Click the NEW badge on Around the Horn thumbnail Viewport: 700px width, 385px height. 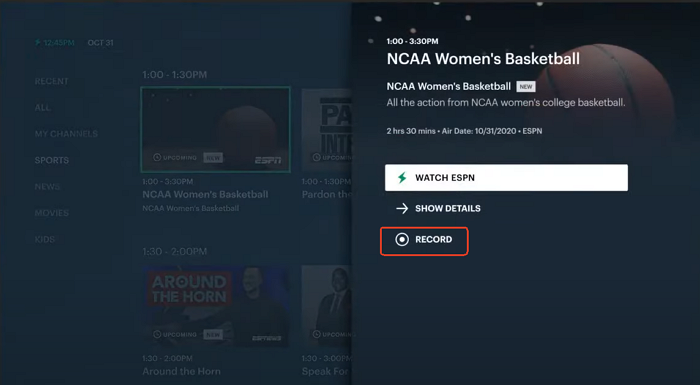(x=213, y=335)
